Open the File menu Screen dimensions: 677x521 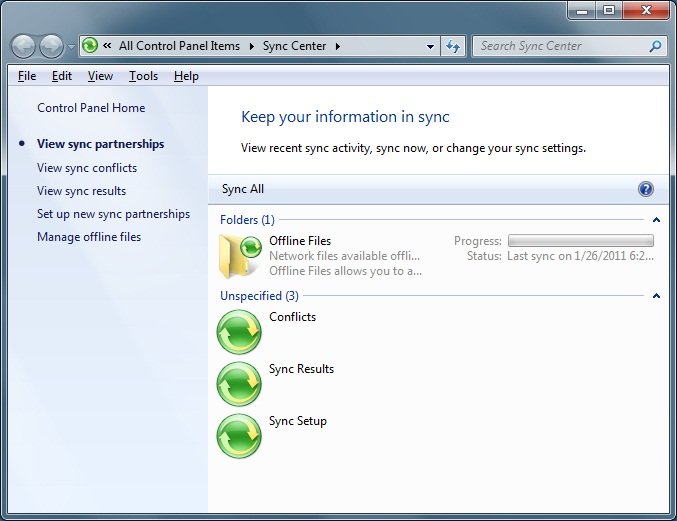pyautogui.click(x=27, y=76)
